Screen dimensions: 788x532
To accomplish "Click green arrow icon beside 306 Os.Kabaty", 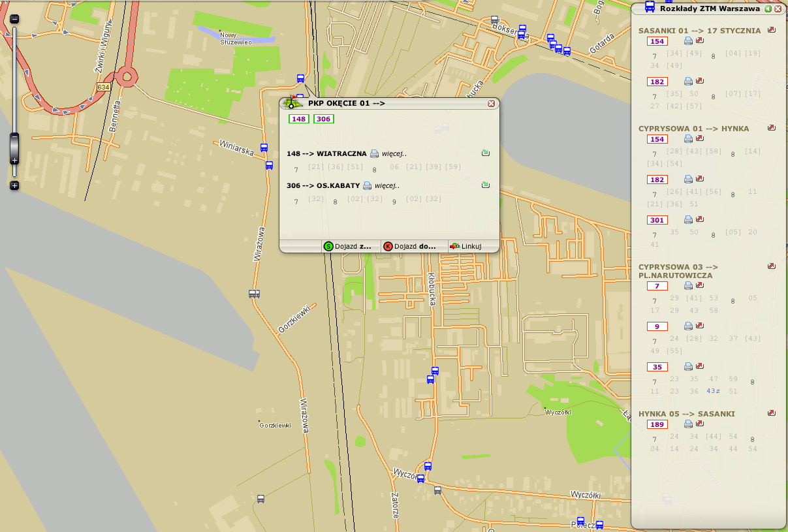I will coord(485,185).
